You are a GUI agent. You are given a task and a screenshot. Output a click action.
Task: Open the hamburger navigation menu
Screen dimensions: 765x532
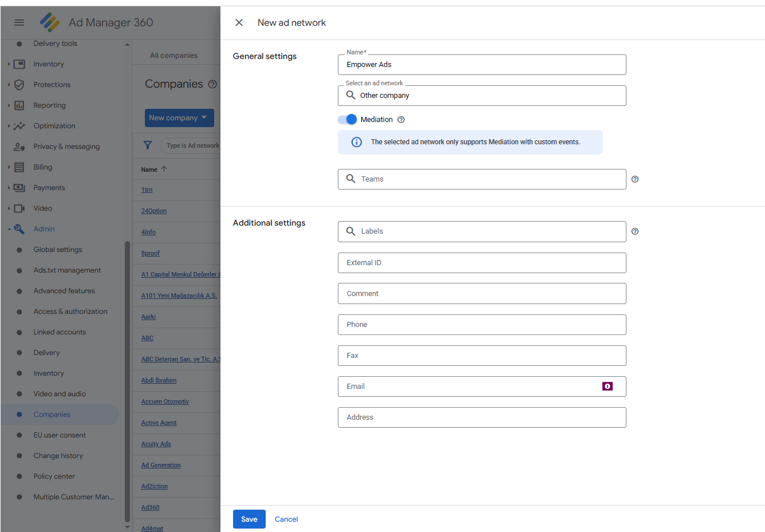[x=19, y=22]
